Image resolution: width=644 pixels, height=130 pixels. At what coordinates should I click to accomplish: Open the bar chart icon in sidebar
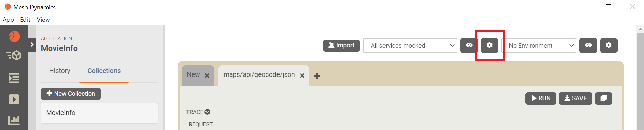14,120
